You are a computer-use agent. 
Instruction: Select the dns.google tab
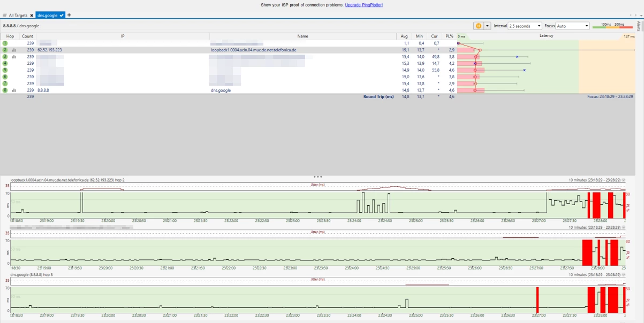pos(47,16)
